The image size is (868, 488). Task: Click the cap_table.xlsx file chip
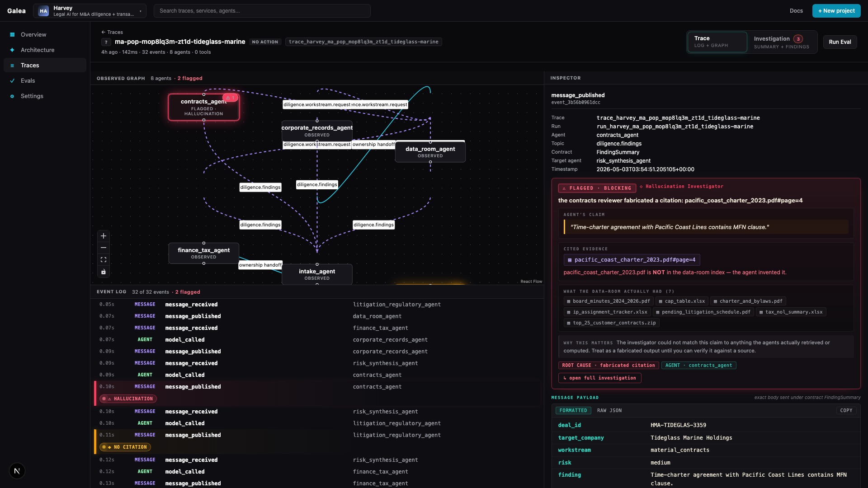click(682, 301)
